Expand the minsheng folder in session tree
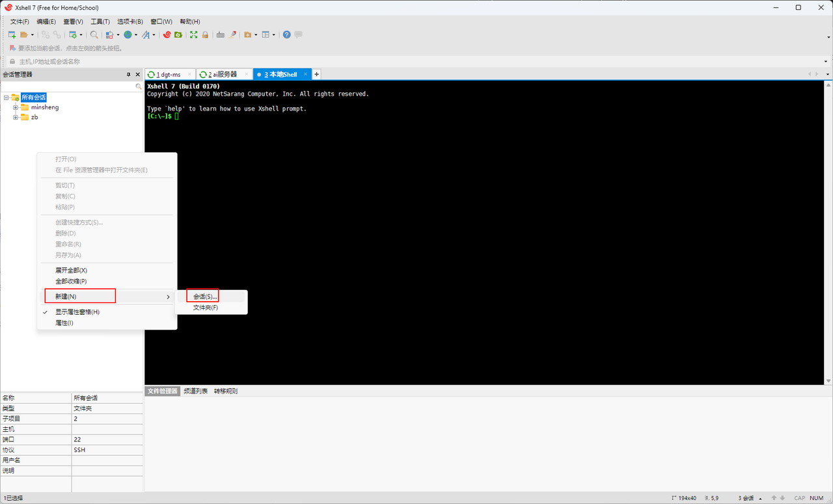This screenshot has height=504, width=833. pos(16,107)
